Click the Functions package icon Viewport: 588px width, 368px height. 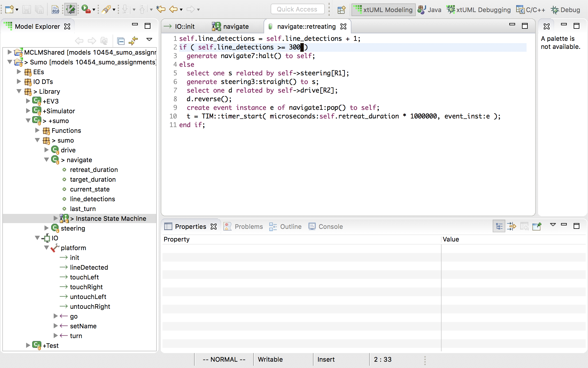(x=46, y=131)
